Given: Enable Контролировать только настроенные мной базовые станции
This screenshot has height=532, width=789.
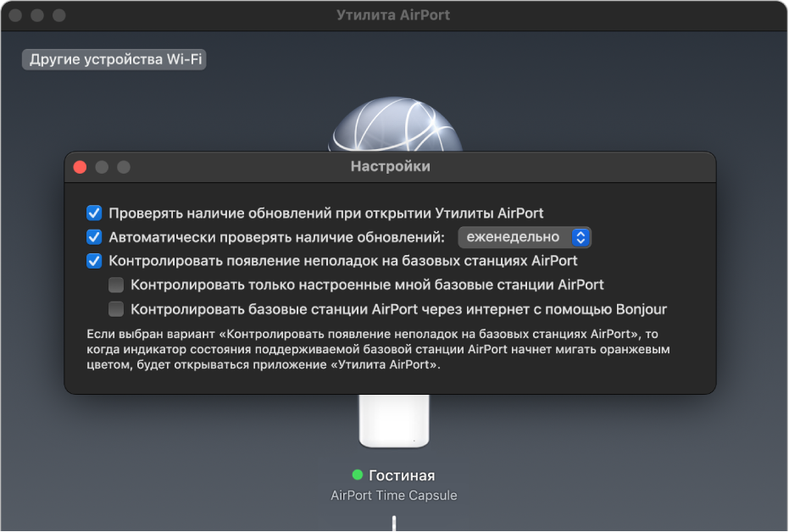Looking at the screenshot, I should (116, 285).
